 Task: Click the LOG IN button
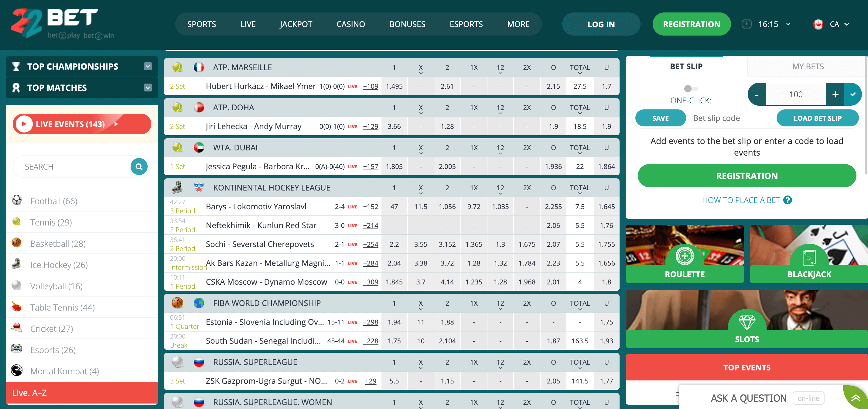click(601, 24)
